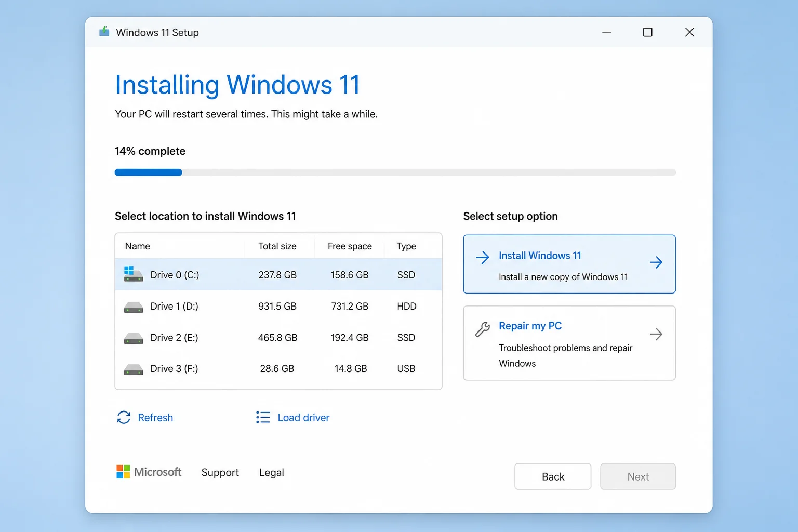Click the SSD type of Drive 2
Screen dimensions: 798x532
click(x=406, y=337)
